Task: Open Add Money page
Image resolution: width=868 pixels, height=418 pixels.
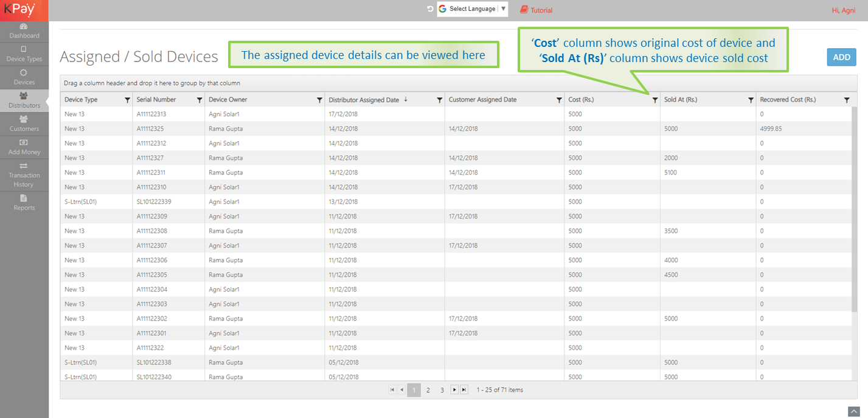Action: pyautogui.click(x=24, y=147)
